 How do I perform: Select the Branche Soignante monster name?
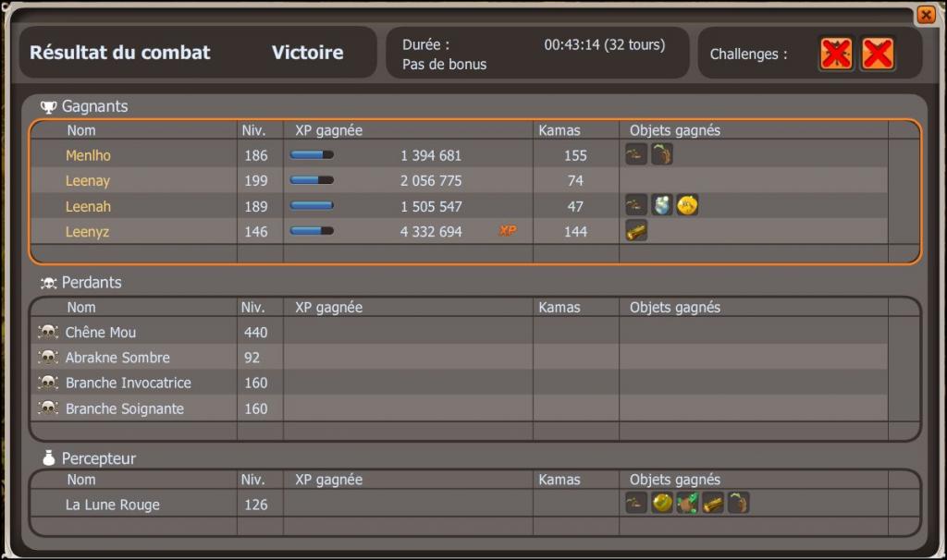click(x=125, y=408)
